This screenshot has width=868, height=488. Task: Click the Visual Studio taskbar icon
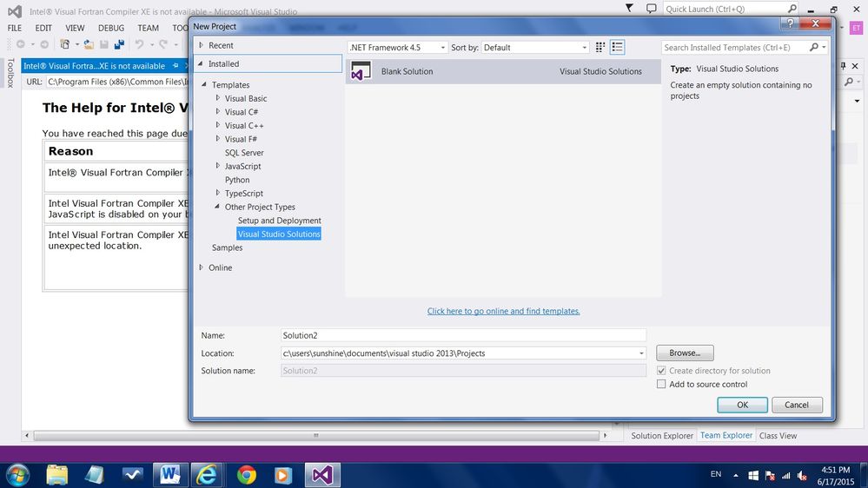[322, 475]
